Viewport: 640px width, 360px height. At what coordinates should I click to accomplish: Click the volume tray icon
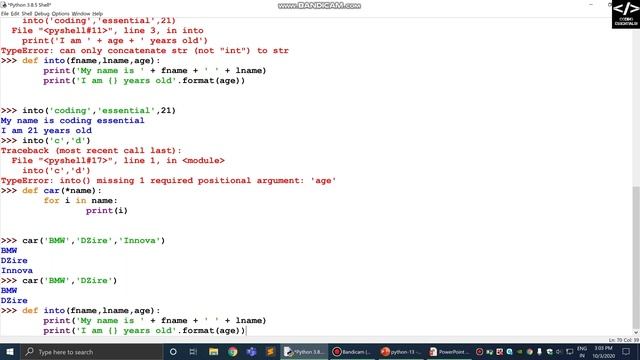point(559,351)
